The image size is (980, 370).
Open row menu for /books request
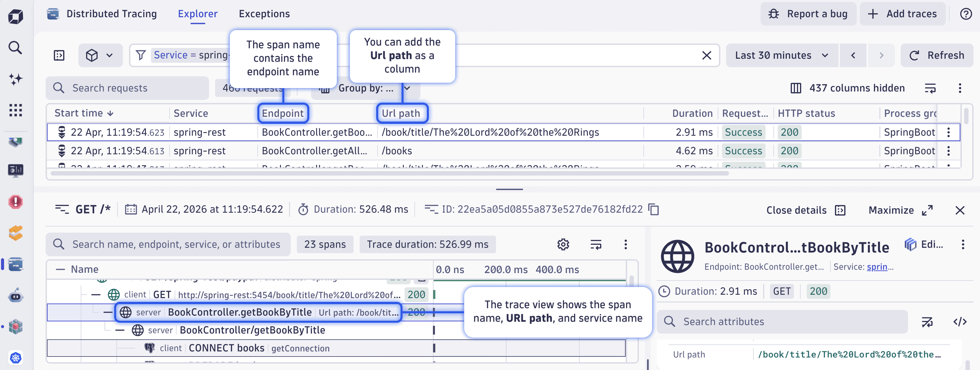pyautogui.click(x=948, y=151)
